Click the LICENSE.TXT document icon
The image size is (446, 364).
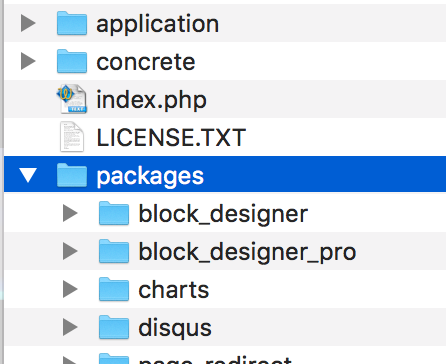(72, 137)
